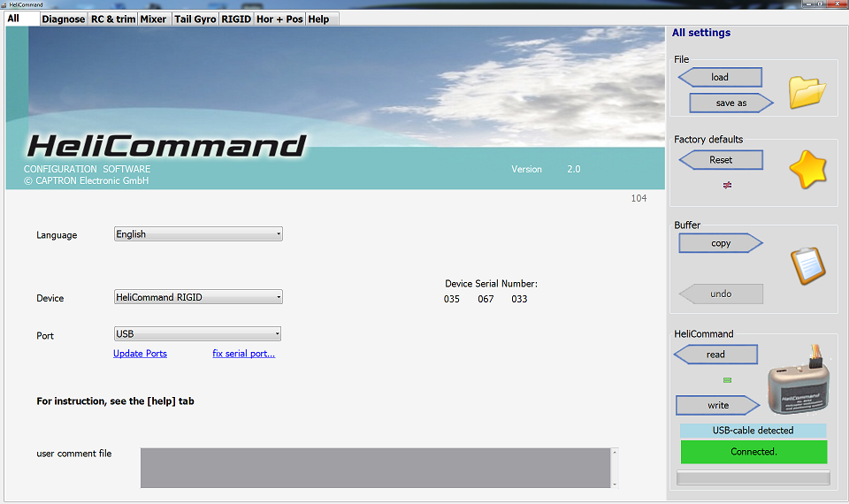Click the not-equal indicator below Reset
849x504 pixels.
coord(727,185)
